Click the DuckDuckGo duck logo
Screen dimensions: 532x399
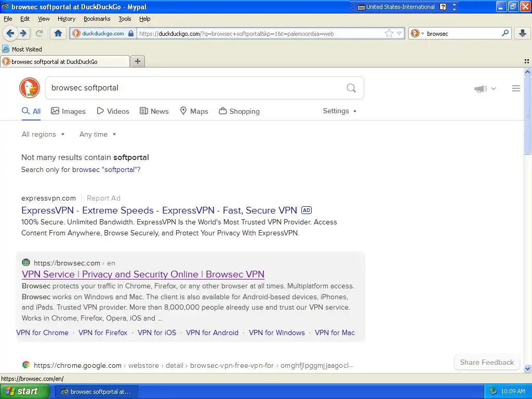30,88
